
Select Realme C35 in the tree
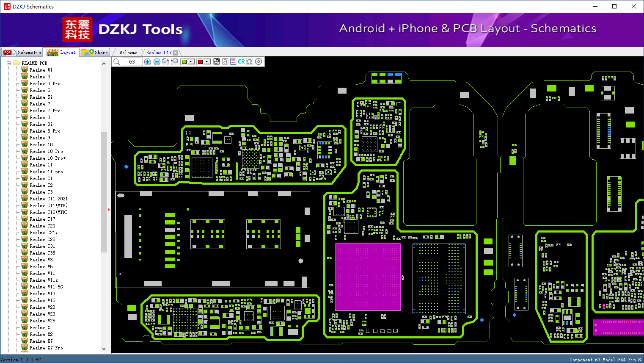pos(42,253)
